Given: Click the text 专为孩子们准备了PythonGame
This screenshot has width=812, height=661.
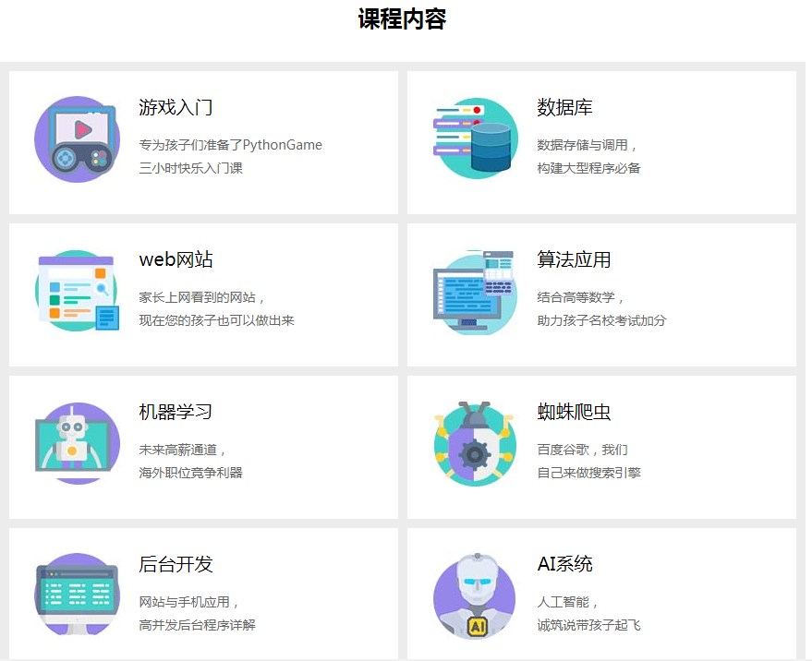Looking at the screenshot, I should click(230, 145).
